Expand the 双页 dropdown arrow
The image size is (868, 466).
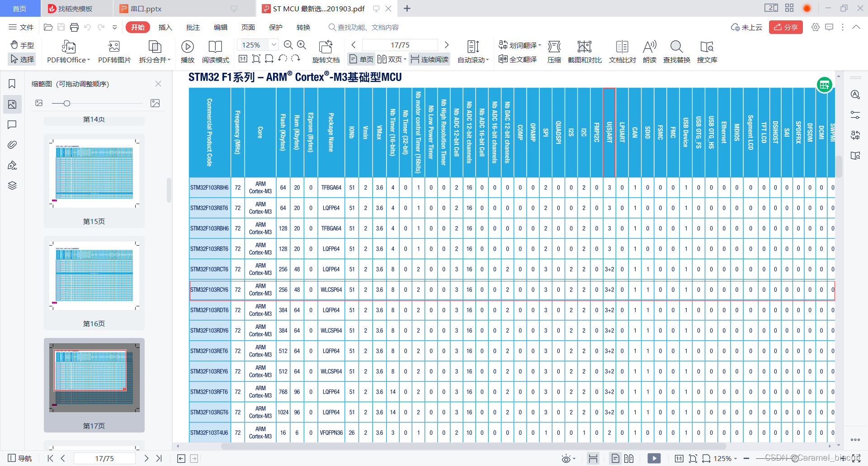coord(405,59)
